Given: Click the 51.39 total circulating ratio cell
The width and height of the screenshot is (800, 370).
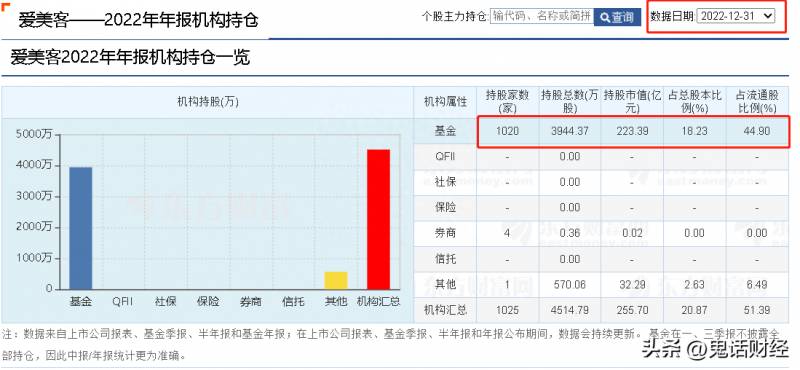Looking at the screenshot, I should pos(757,310).
